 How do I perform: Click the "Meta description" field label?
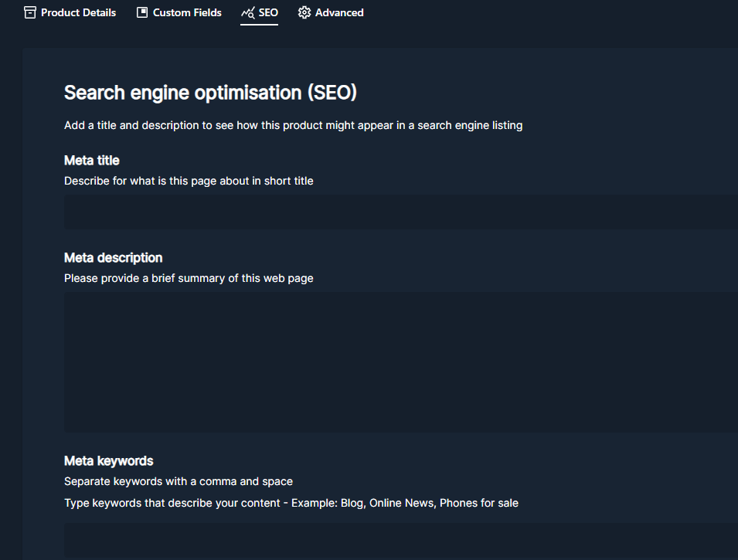(x=114, y=258)
